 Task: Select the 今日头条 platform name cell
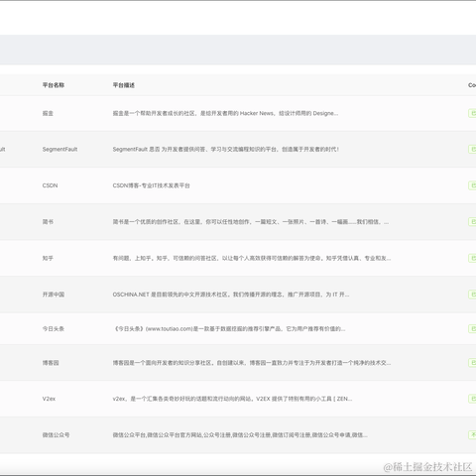coord(54,328)
